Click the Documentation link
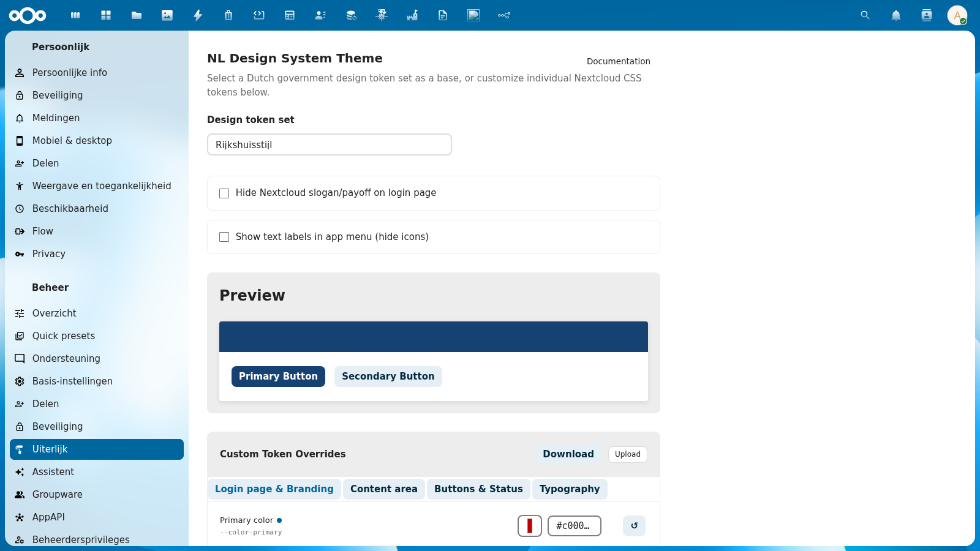 click(619, 61)
